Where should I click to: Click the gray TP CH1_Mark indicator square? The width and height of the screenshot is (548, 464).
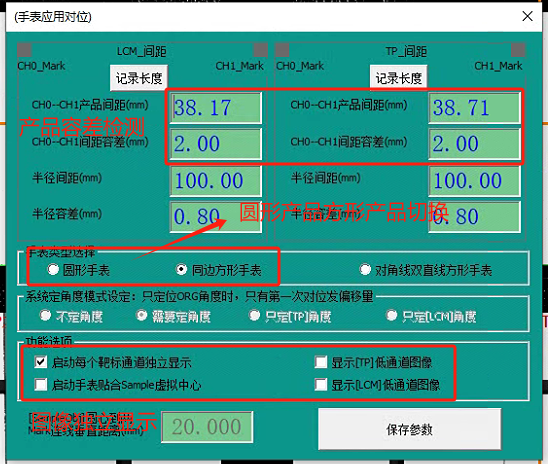[518, 50]
